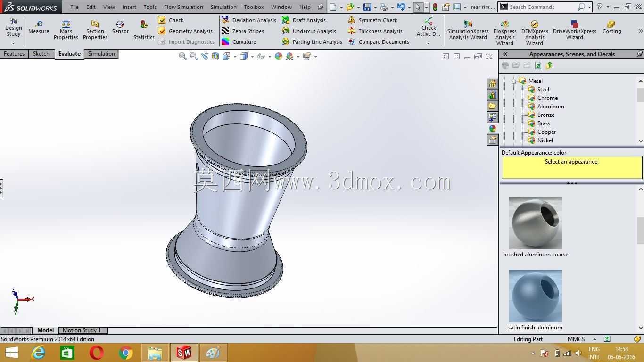Launch DriveWorksXpress Wizard

(575, 31)
